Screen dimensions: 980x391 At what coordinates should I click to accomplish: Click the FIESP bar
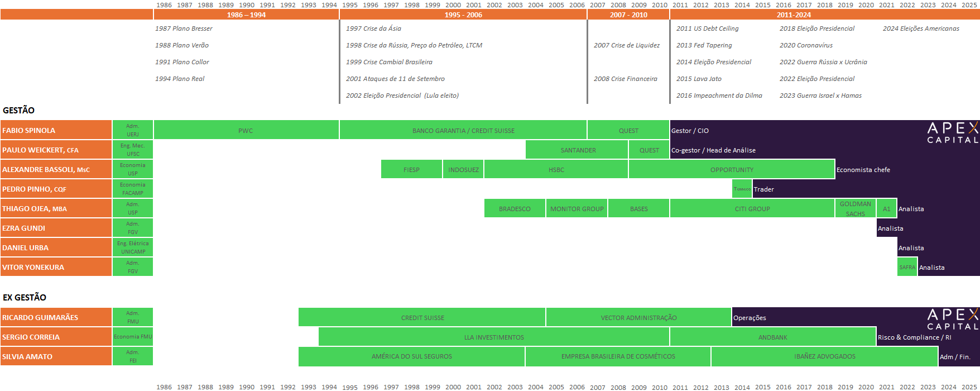[x=411, y=169]
